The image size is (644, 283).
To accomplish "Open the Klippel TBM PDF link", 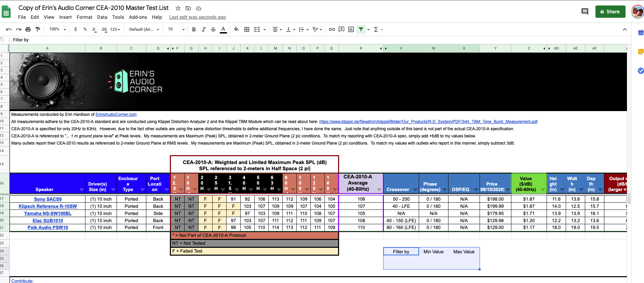I will click(428, 122).
